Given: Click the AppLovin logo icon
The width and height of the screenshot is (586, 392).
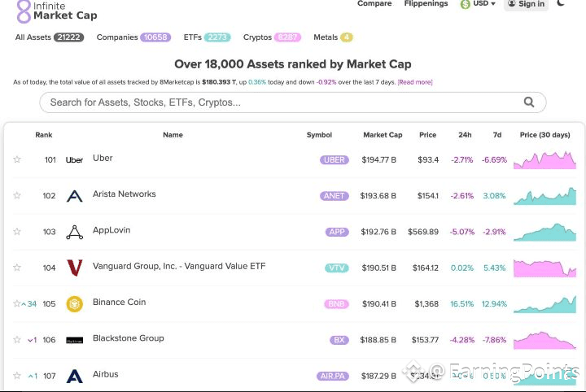Looking at the screenshot, I should (74, 233).
